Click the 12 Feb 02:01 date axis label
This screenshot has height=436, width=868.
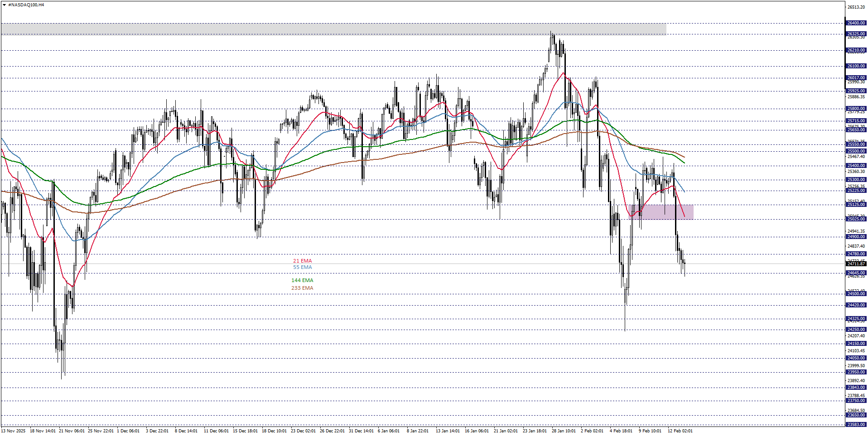point(681,431)
